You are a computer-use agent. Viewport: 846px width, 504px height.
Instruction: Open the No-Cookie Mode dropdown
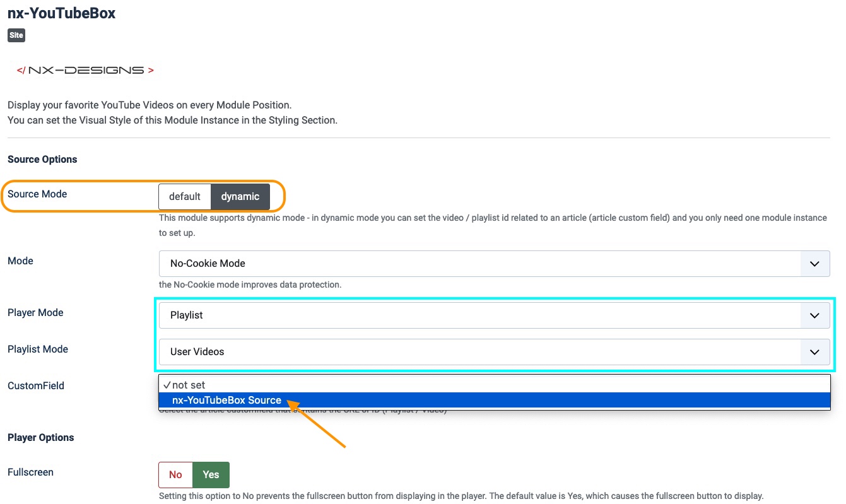pos(494,264)
